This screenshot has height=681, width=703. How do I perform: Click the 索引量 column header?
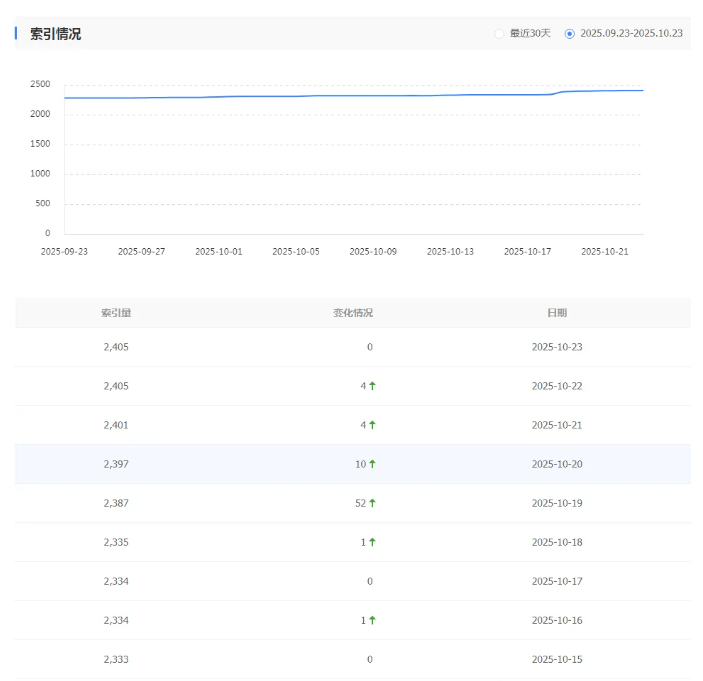[x=116, y=313]
